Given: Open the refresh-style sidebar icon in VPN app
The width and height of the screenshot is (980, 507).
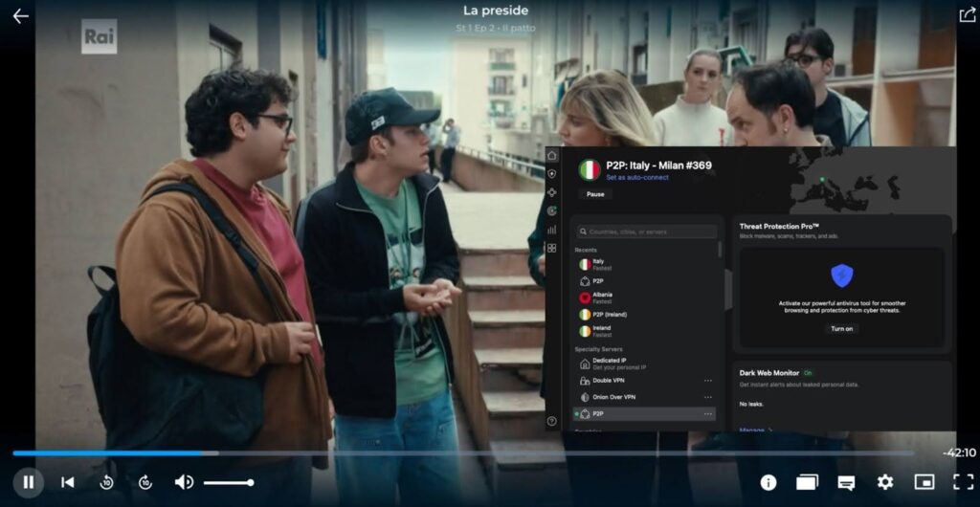Looking at the screenshot, I should coord(552,211).
